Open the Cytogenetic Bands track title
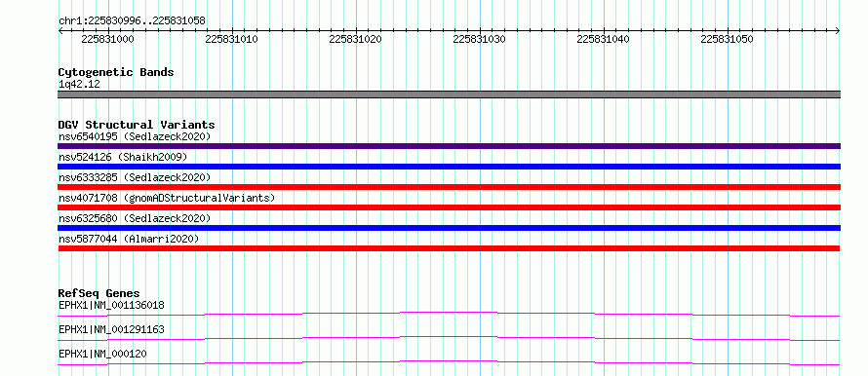The height and width of the screenshot is (376, 868). (x=116, y=72)
